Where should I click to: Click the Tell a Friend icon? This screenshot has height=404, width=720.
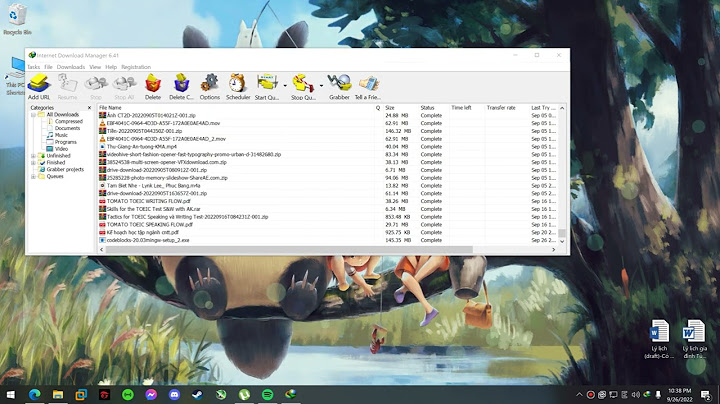coord(368,86)
